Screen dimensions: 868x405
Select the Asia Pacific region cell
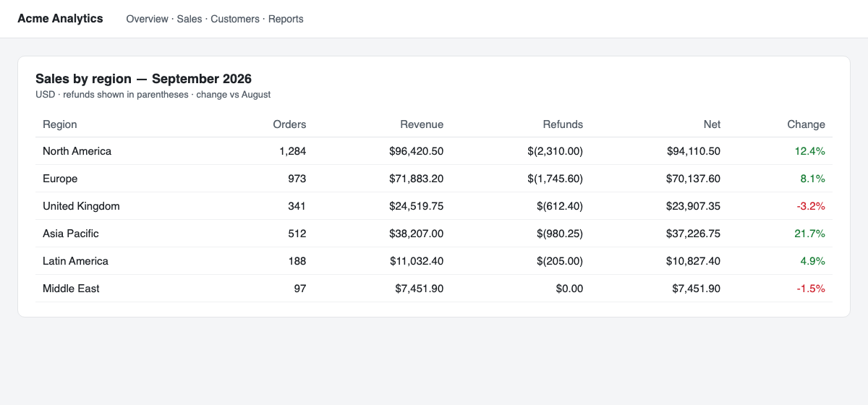pyautogui.click(x=71, y=234)
